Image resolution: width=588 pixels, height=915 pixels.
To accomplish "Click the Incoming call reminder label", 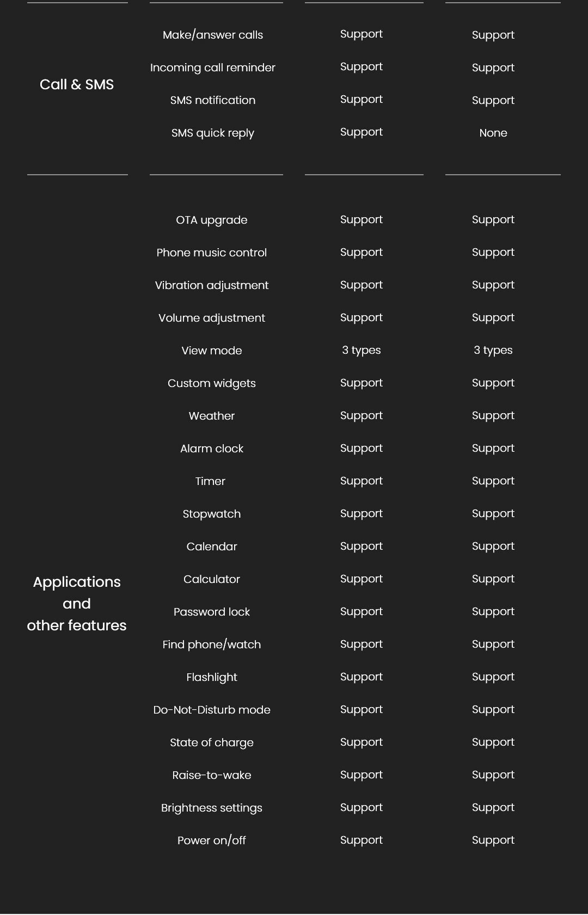I will pos(213,67).
